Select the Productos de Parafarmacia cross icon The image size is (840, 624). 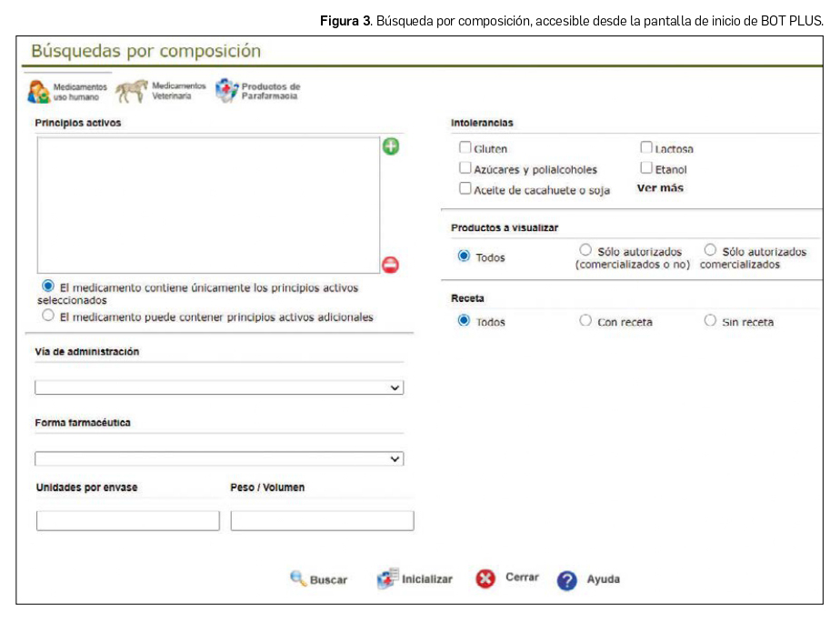click(x=225, y=90)
